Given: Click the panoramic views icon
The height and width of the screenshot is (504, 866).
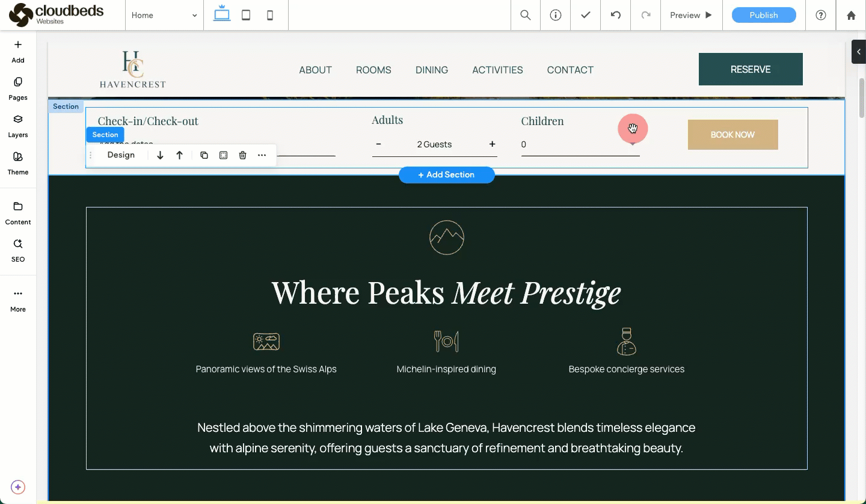Looking at the screenshot, I should [266, 342].
